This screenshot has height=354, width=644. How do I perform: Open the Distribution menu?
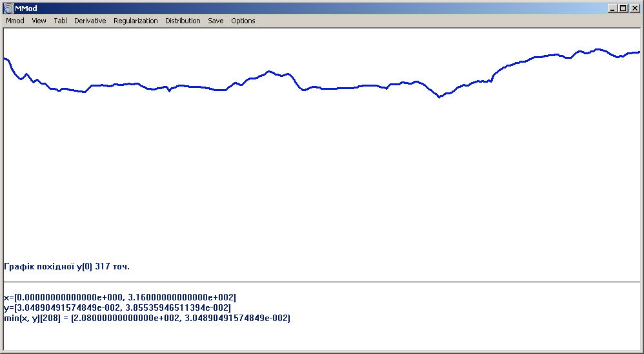click(183, 21)
